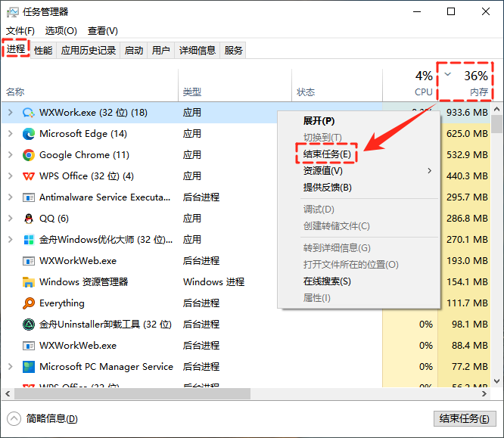This screenshot has height=438, width=504.
Task: Click the Google Chrome icon
Action: [x=29, y=155]
